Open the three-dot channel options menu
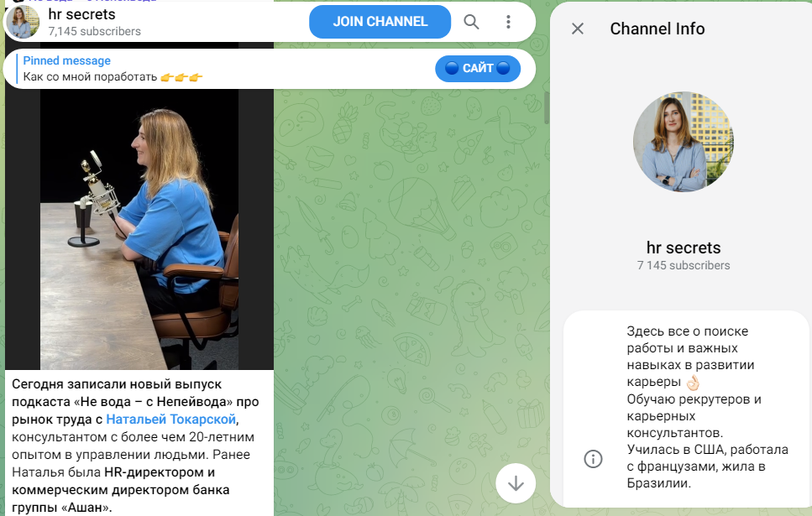This screenshot has height=516, width=812. coord(508,22)
